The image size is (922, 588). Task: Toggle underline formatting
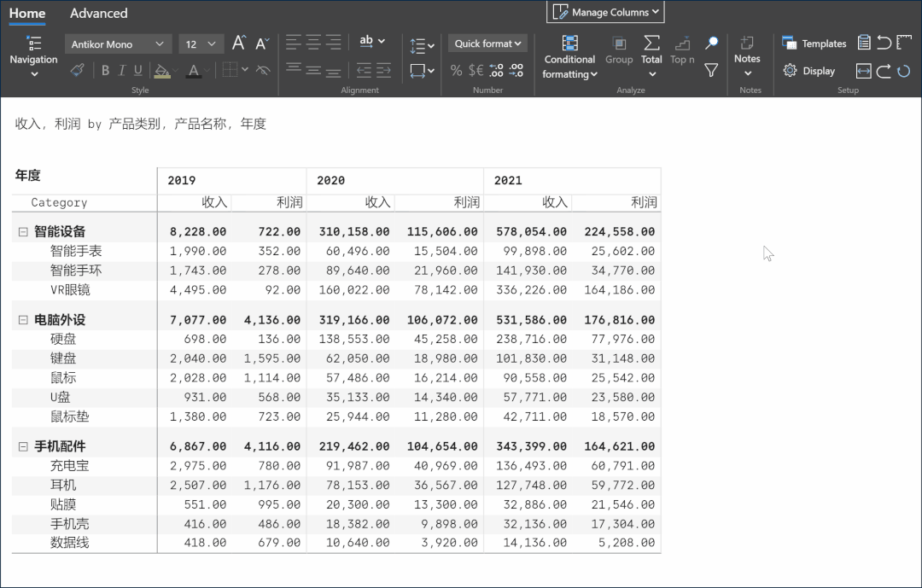coord(138,71)
